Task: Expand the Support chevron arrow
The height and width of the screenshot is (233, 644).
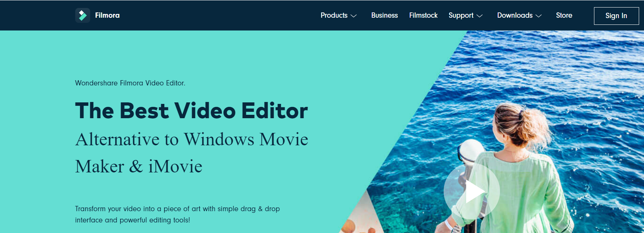Action: [x=479, y=16]
